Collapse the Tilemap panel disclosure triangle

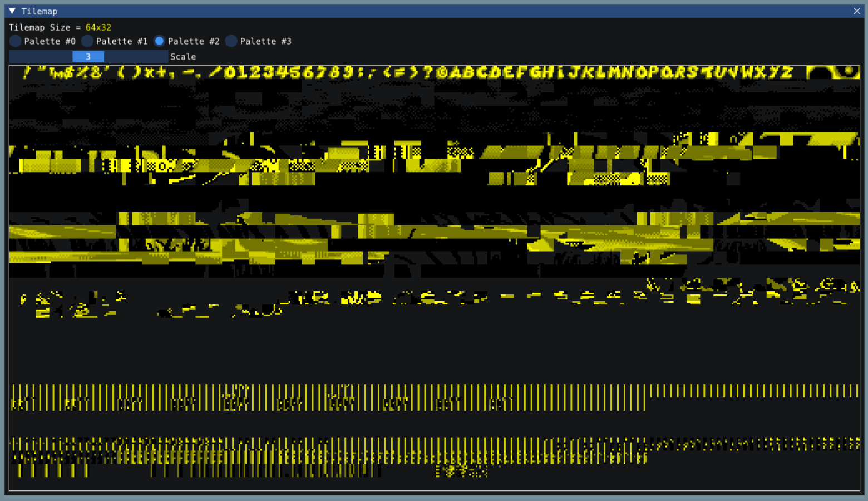tap(12, 11)
